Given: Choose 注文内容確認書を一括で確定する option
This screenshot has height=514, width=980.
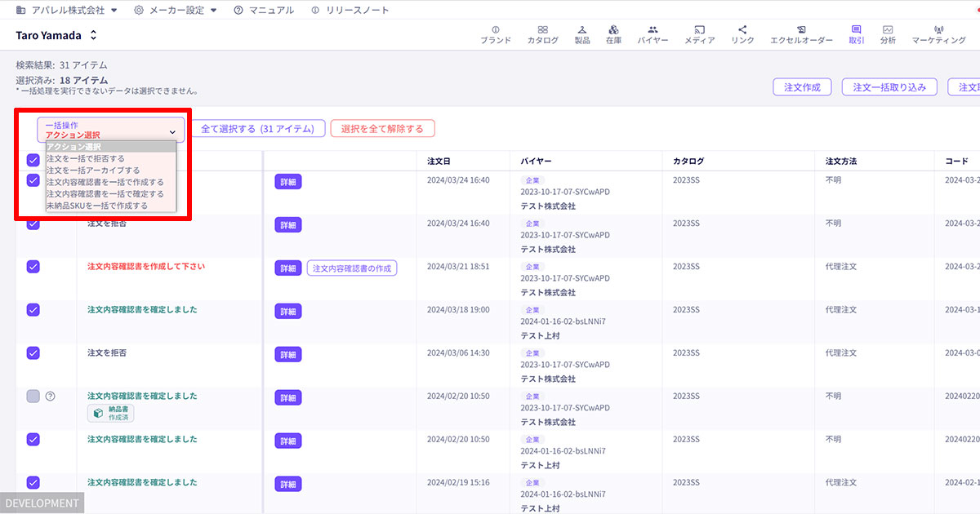Looking at the screenshot, I should 110,194.
